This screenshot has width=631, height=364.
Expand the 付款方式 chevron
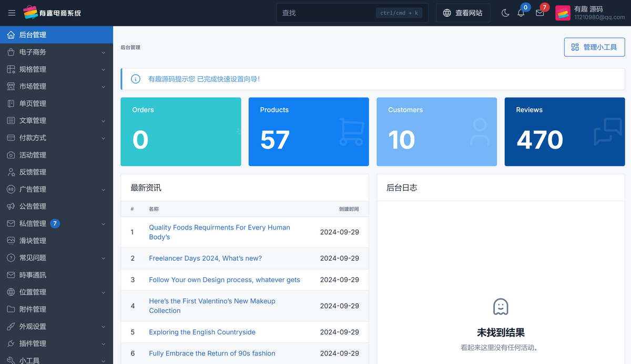coord(104,138)
